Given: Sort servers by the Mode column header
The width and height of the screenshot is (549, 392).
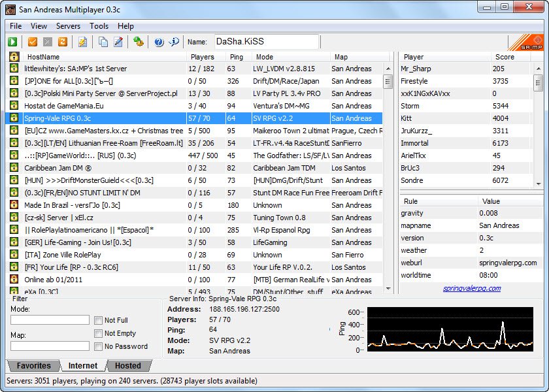Looking at the screenshot, I should click(291, 57).
